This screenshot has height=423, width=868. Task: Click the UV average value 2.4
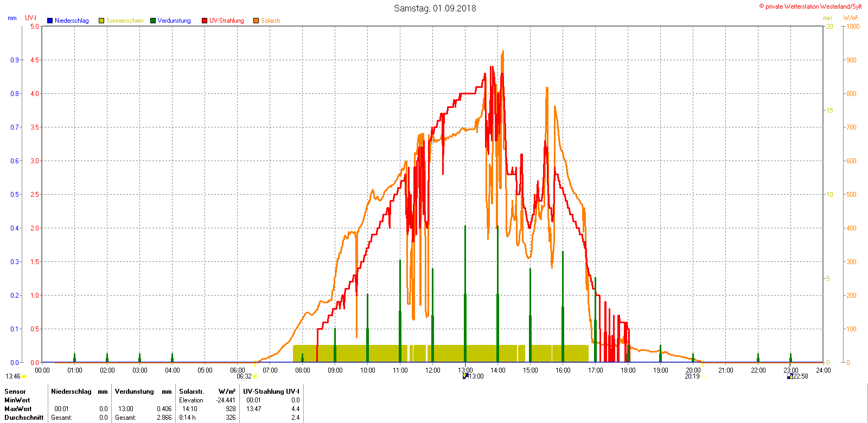295,418
